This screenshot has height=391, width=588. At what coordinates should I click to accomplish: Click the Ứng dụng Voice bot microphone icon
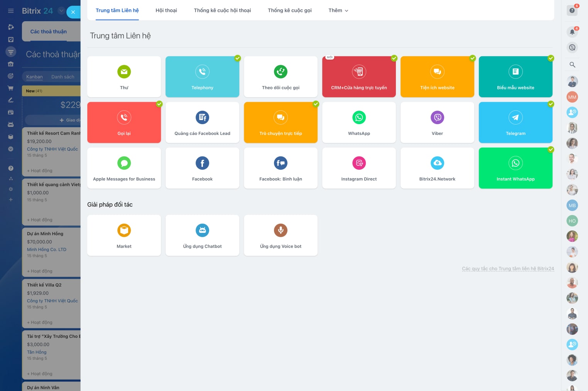pos(280,231)
